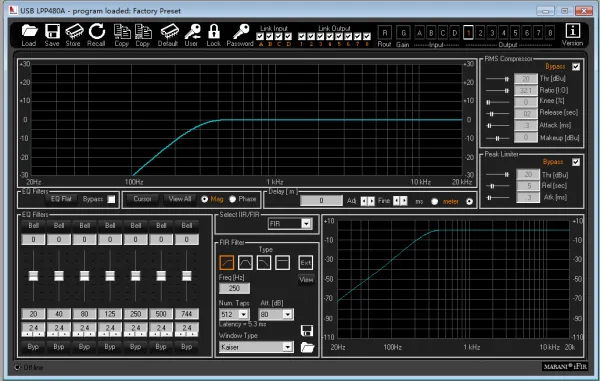Click the Offline status icon
Screen dimensions: 600x381
pos(18,367)
